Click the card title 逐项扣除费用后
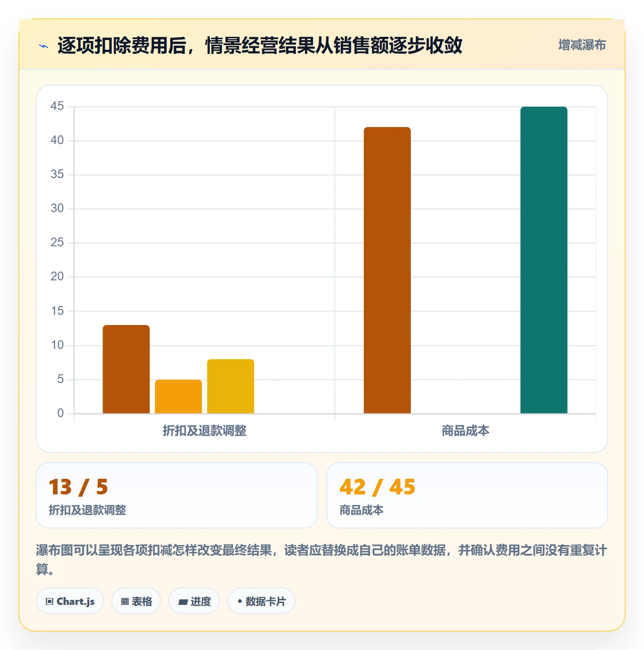The width and height of the screenshot is (644, 650). coord(122,46)
